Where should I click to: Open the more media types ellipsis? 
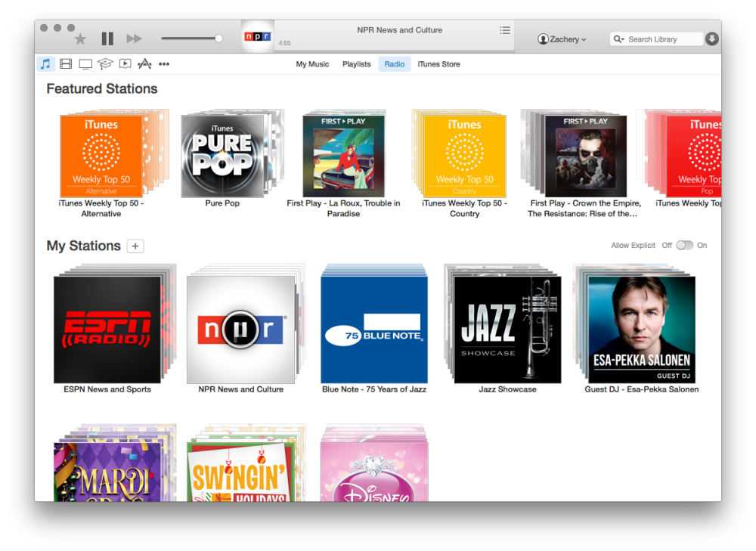coord(164,64)
